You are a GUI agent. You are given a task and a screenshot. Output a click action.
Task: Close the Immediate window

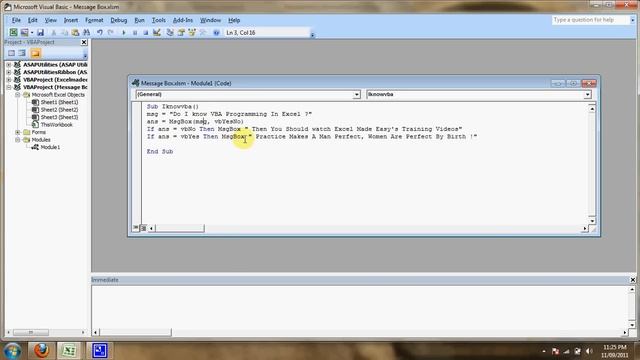(x=632, y=280)
